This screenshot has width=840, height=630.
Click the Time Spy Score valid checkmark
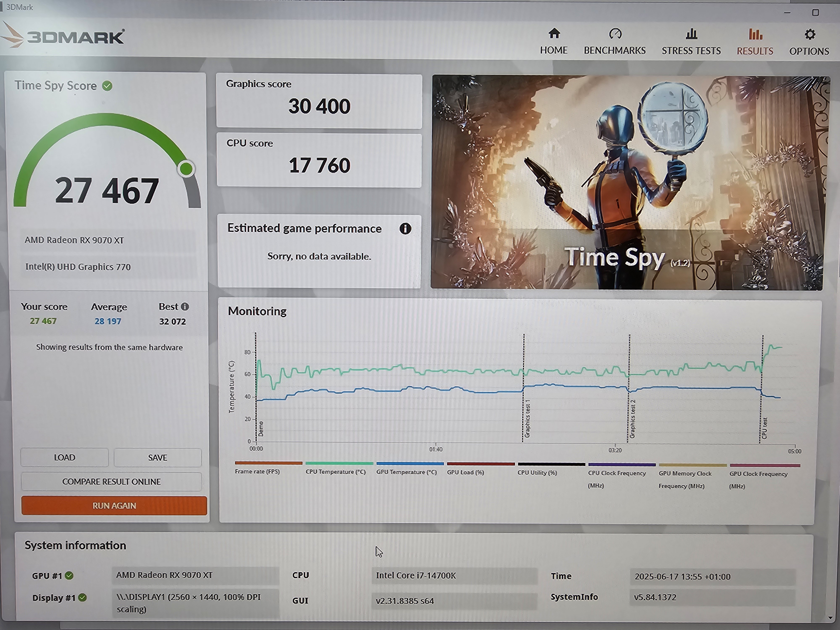tap(108, 86)
